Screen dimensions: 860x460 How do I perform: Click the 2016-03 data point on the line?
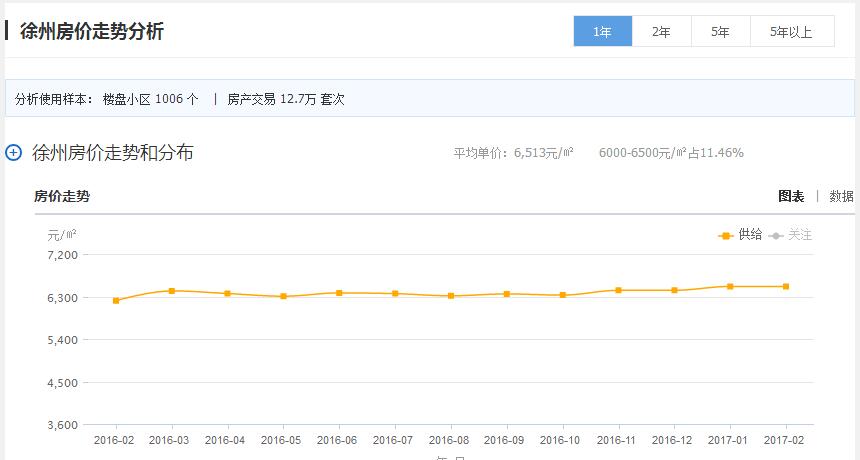click(x=172, y=291)
